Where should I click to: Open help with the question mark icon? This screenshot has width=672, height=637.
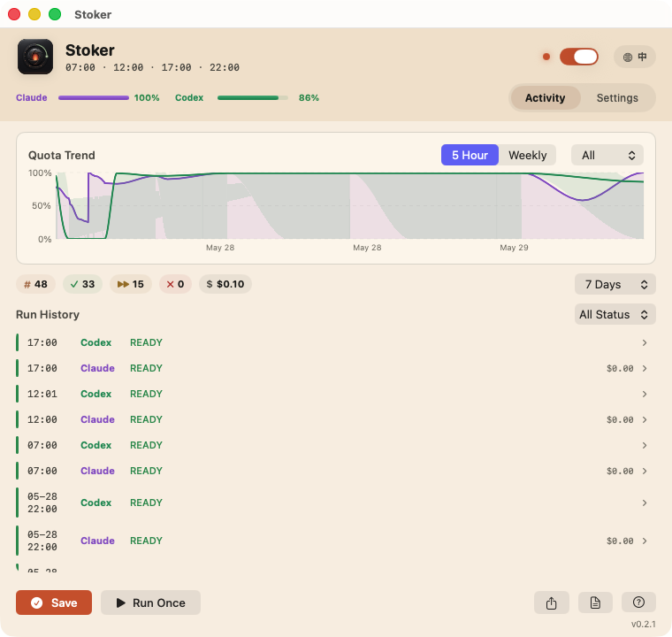pyautogui.click(x=638, y=602)
